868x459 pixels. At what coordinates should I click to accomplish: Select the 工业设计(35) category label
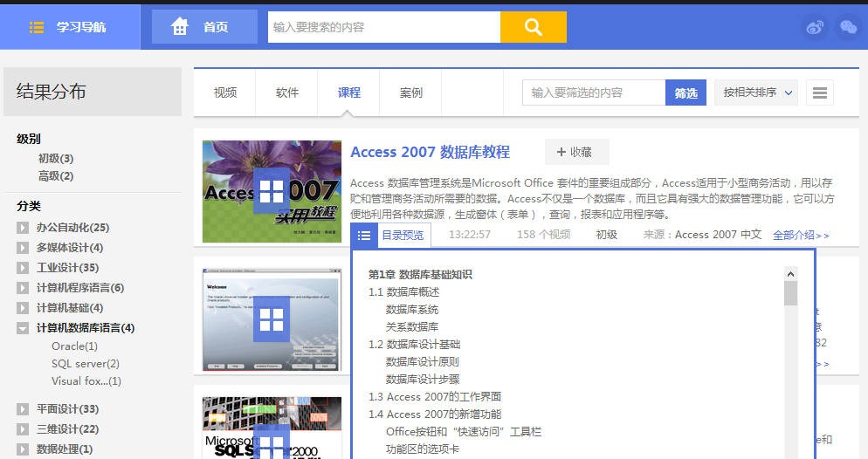[67, 268]
